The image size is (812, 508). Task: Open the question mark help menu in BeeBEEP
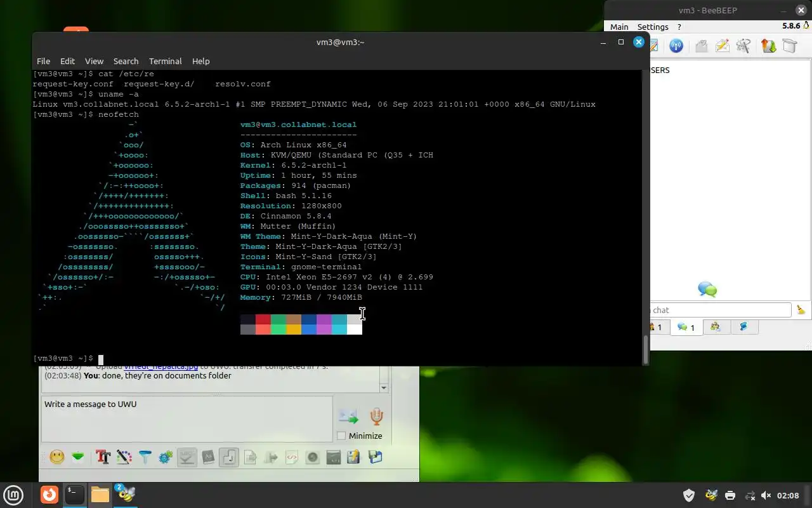click(x=679, y=27)
